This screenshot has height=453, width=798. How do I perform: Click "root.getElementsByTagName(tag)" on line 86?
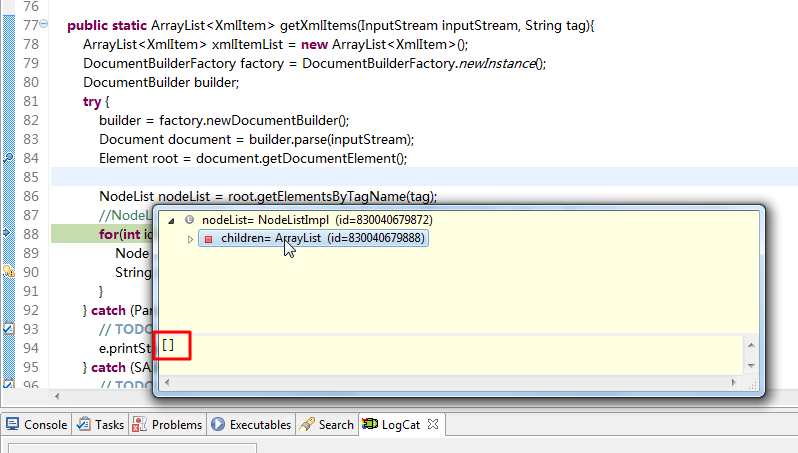[x=330, y=196]
